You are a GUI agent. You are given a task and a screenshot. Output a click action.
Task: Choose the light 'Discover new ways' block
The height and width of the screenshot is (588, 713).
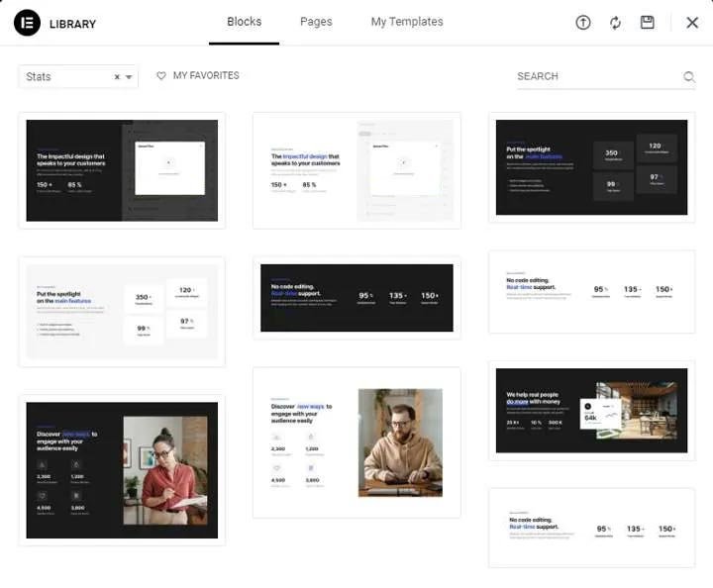coord(356,441)
